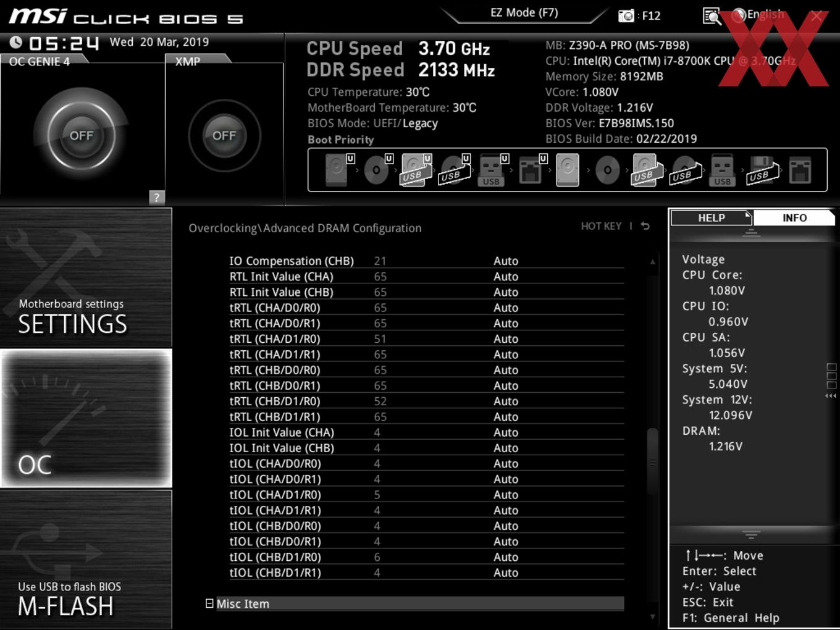This screenshot has width=840, height=630.
Task: Open the BIOS search magnifier icon
Action: tap(712, 16)
